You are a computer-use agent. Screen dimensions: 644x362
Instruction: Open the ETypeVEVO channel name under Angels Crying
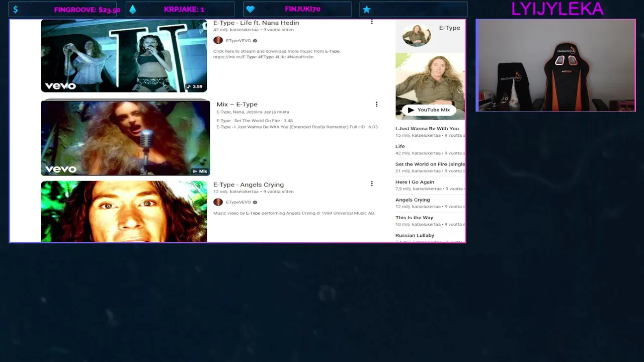pos(238,202)
